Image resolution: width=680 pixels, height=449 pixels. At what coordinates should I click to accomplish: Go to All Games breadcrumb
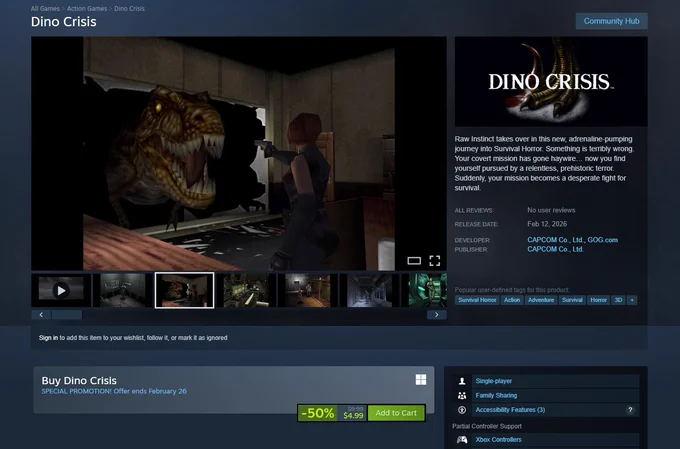45,8
